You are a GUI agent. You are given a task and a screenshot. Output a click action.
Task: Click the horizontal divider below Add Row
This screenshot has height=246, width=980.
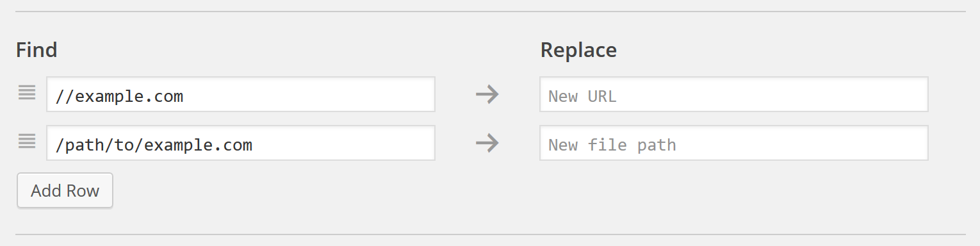pos(490,234)
